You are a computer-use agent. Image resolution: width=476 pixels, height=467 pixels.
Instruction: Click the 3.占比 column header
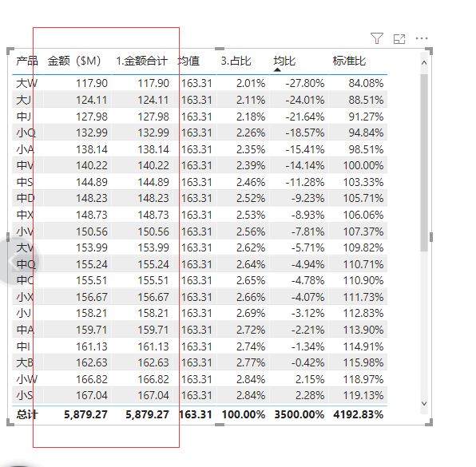[x=236, y=61]
